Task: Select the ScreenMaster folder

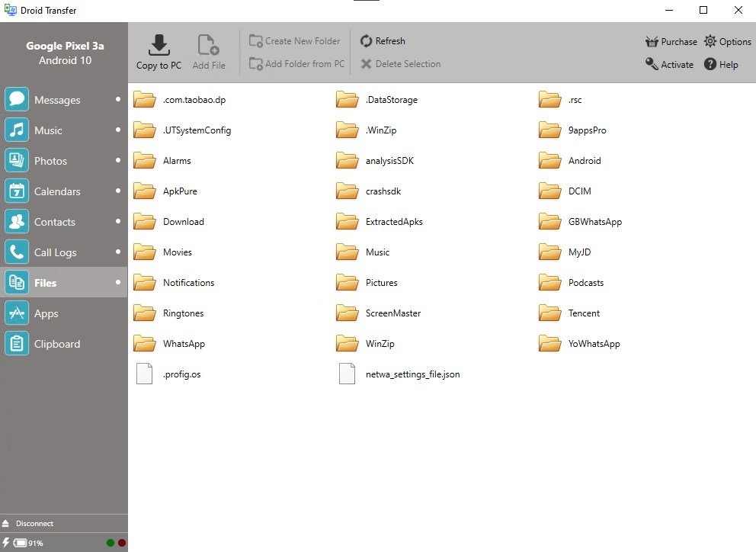Action: pos(379,313)
